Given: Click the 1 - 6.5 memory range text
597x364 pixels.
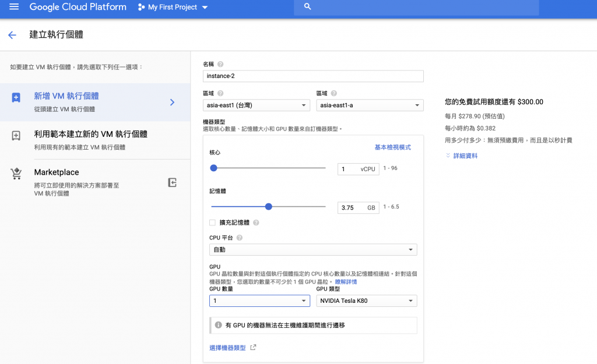Looking at the screenshot, I should pyautogui.click(x=391, y=207).
